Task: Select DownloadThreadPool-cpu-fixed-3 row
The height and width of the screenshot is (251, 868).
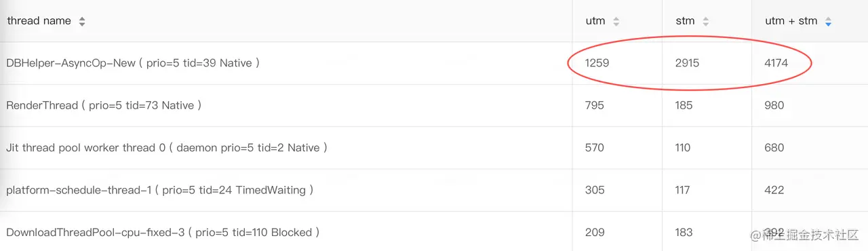Action: click(434, 231)
